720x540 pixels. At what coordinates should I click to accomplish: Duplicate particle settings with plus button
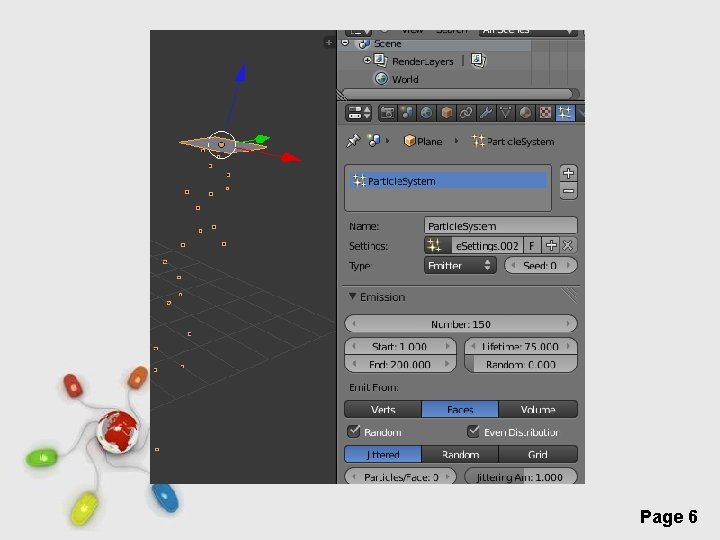(551, 246)
